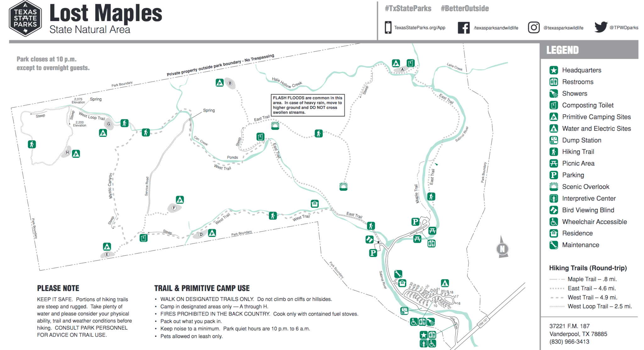Image resolution: width=644 pixels, height=350 pixels.
Task: Click the Water and Electric Sites legend icon
Action: click(x=554, y=128)
